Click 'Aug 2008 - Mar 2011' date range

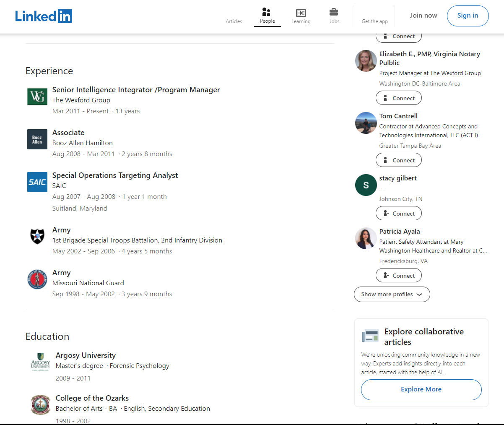83,154
